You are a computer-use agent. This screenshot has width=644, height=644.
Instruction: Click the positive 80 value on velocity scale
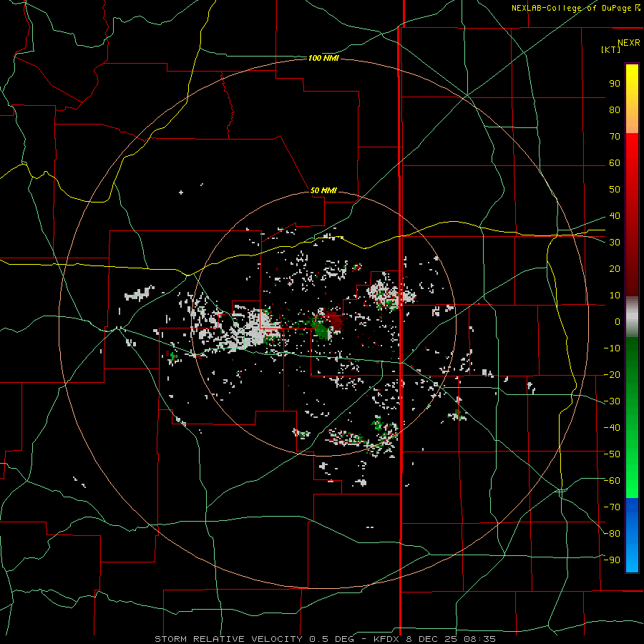615,110
